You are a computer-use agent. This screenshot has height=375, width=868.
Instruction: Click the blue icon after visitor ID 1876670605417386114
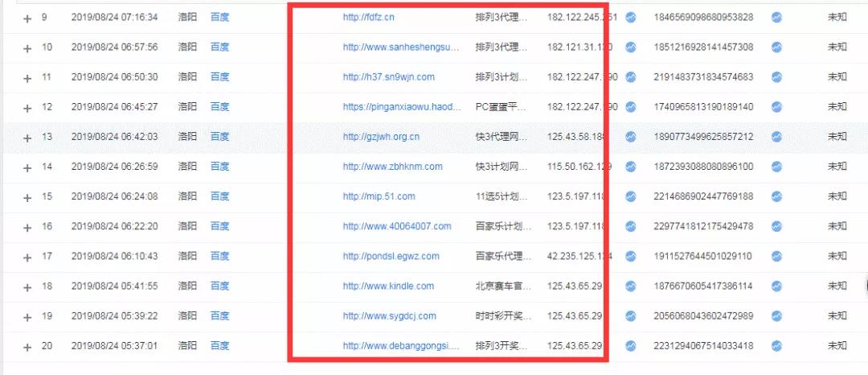776,286
